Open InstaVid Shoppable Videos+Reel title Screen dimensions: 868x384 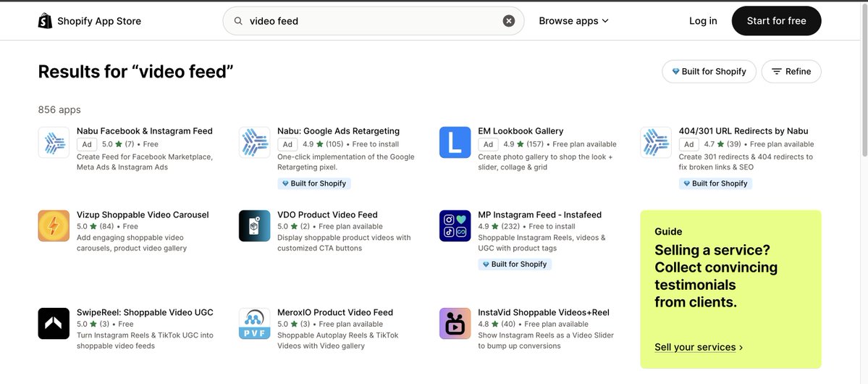pos(544,312)
